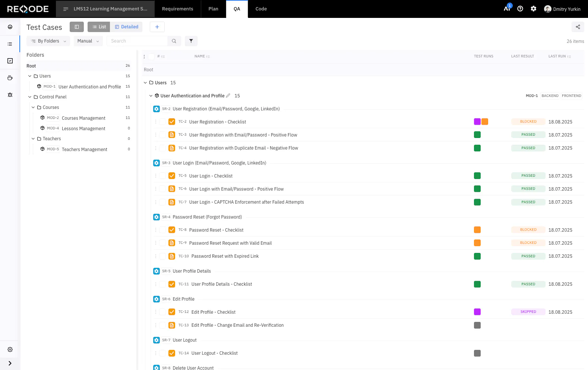Open the dashboard icon in left sidebar
The image size is (588, 370).
[x=10, y=27]
